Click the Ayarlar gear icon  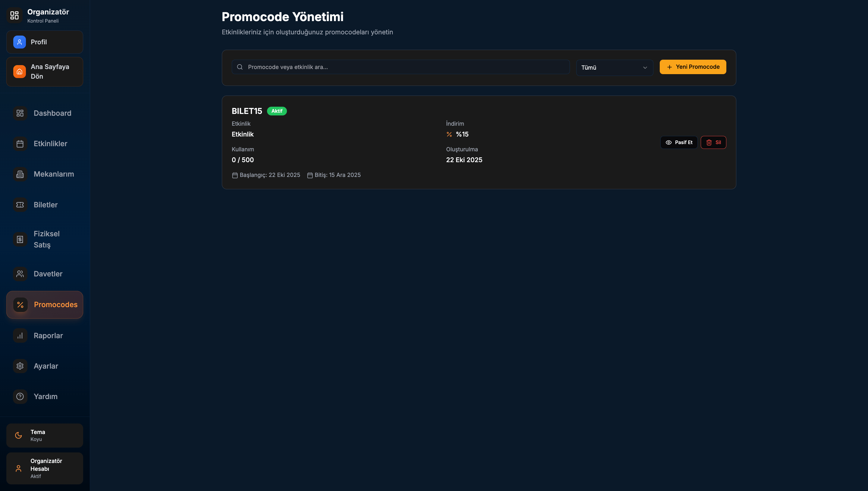point(20,366)
